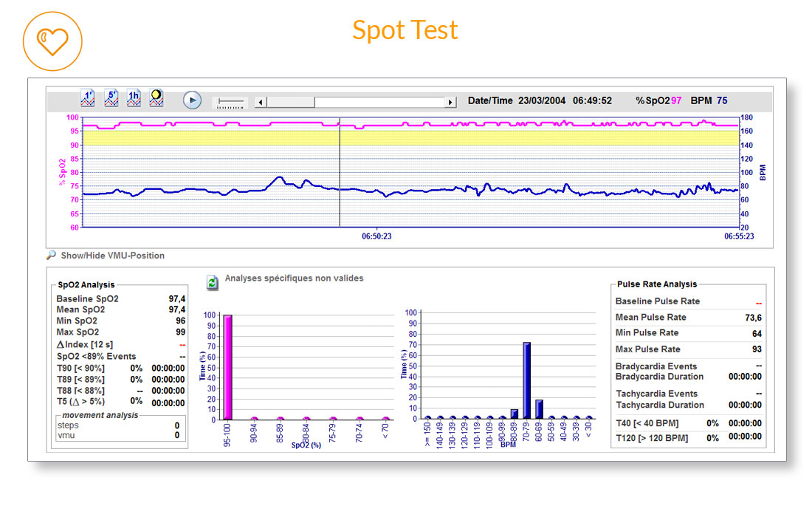Viewport: 812px width, 517px height.
Task: Click the tall 95-100 SpO2 histogram bar
Action: [227, 367]
